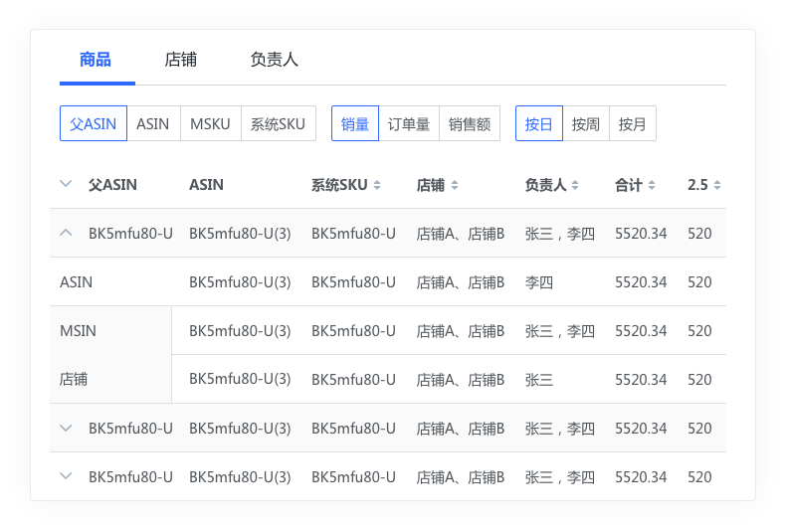
Task: Sort by 店铺 column sort icon
Action: click(455, 185)
